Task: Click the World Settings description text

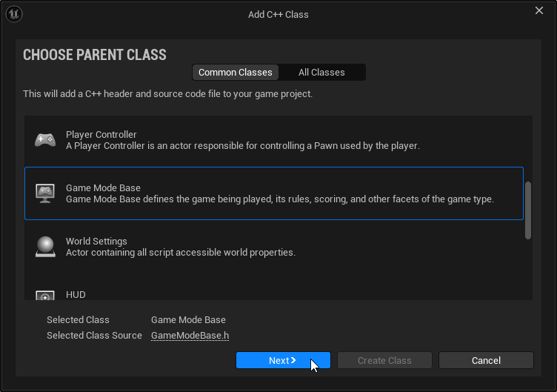Action: coord(180,253)
